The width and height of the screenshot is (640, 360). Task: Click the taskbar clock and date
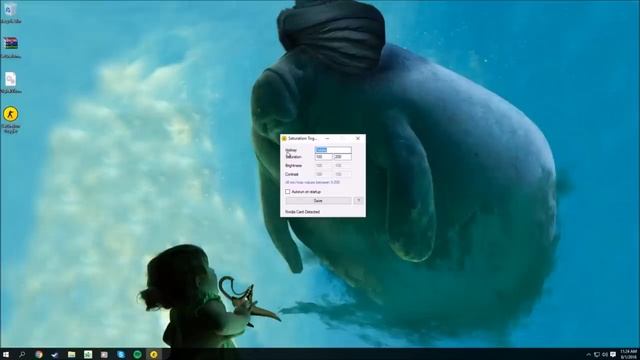[x=629, y=354]
